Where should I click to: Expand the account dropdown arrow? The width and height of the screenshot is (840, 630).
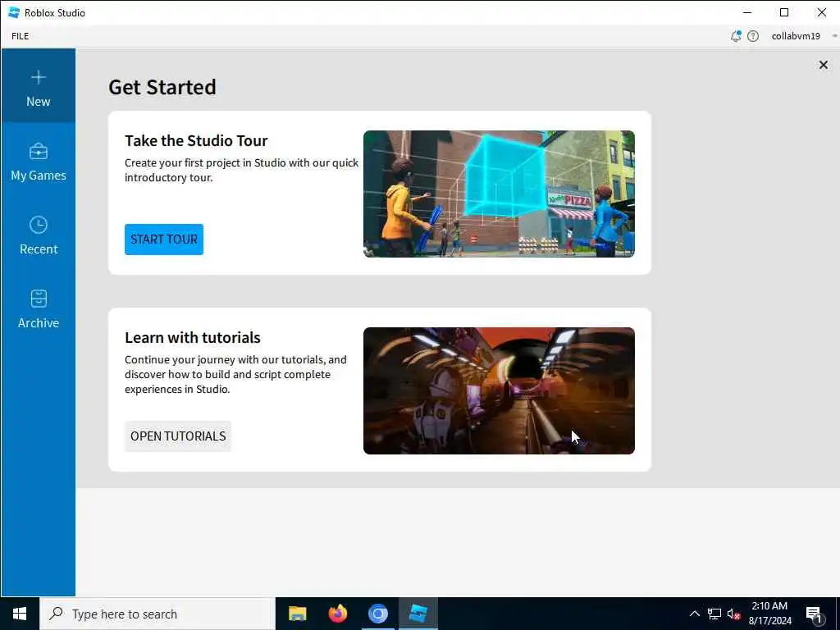[x=834, y=36]
